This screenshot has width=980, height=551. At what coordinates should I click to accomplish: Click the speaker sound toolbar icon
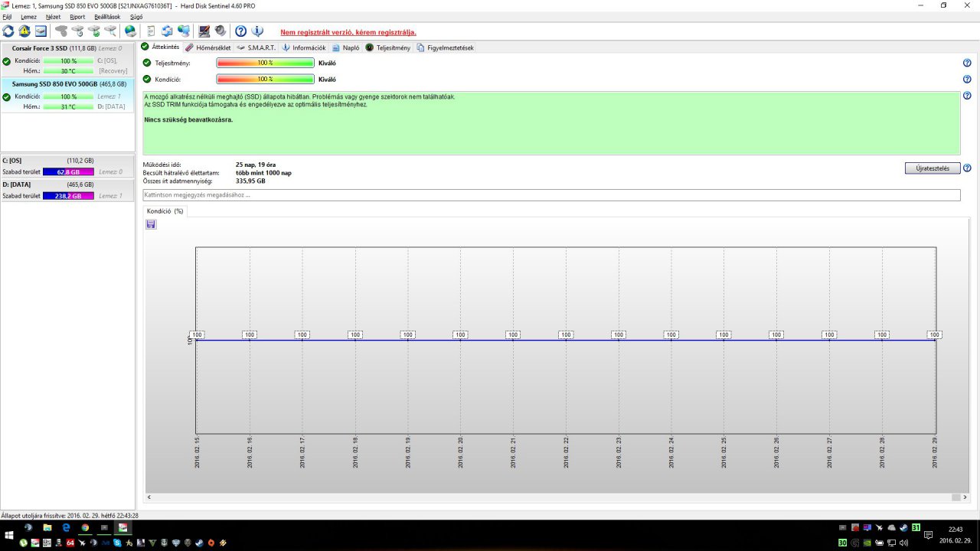tap(220, 31)
